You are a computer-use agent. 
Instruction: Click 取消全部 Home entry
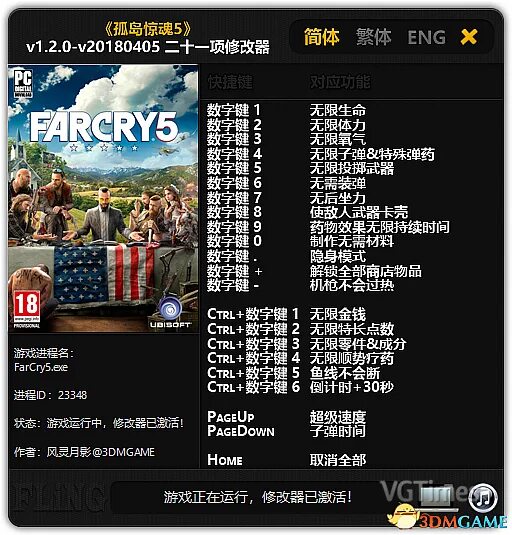tap(338, 460)
